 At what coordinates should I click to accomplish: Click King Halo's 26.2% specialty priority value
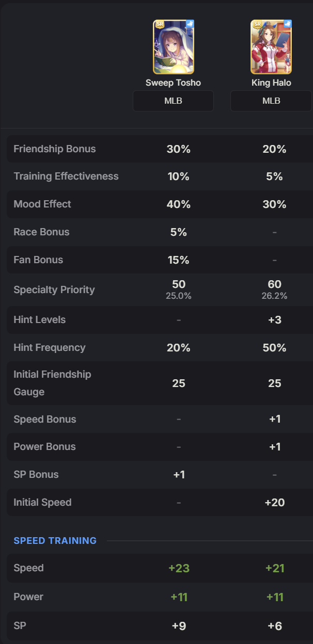pos(274,296)
